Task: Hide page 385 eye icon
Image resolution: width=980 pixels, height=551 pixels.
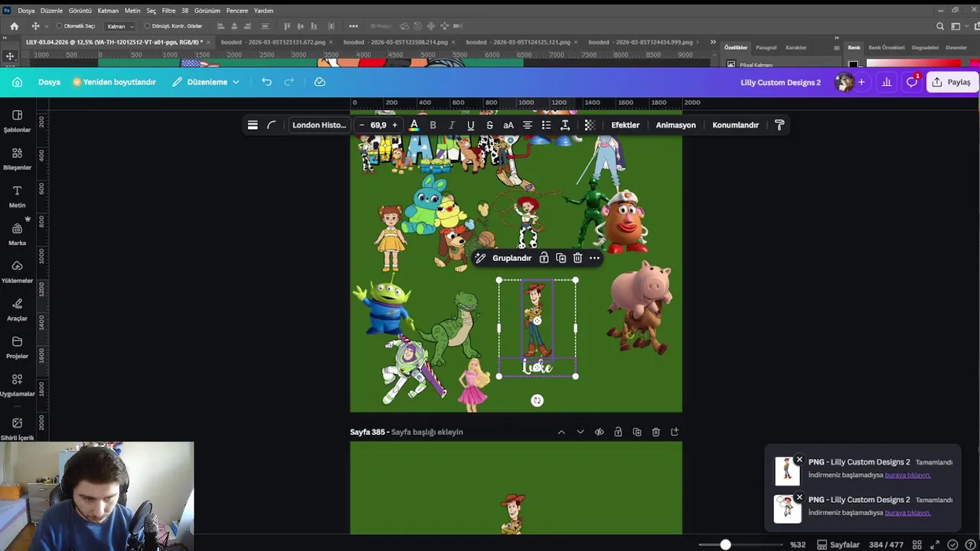Action: tap(599, 432)
